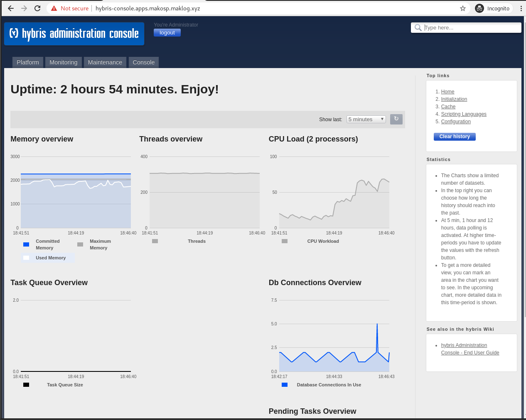Open the Incognito profile indicator

click(x=493, y=8)
